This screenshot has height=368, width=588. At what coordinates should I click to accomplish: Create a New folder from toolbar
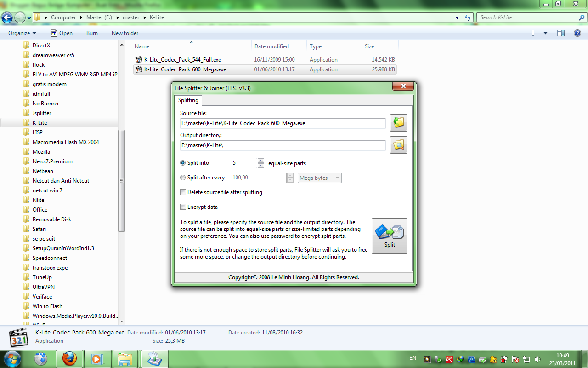click(x=125, y=33)
